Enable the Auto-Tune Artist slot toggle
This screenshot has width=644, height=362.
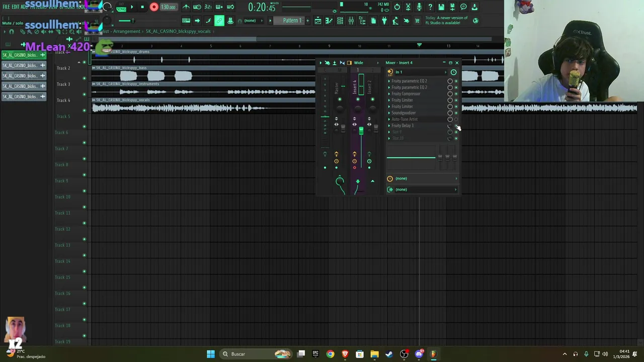pyautogui.click(x=456, y=119)
